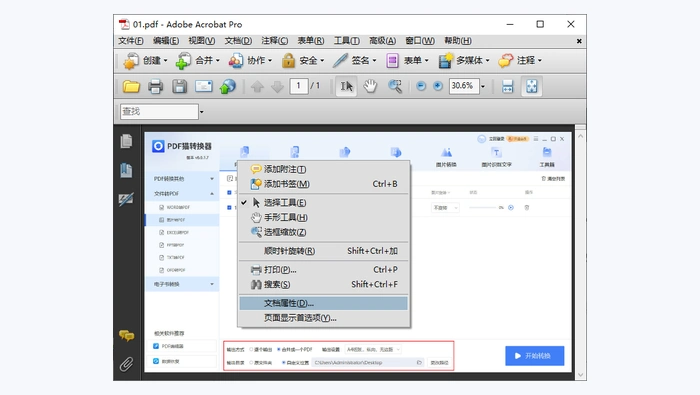Click the print toolbar icon
The image size is (700, 395).
[155, 86]
